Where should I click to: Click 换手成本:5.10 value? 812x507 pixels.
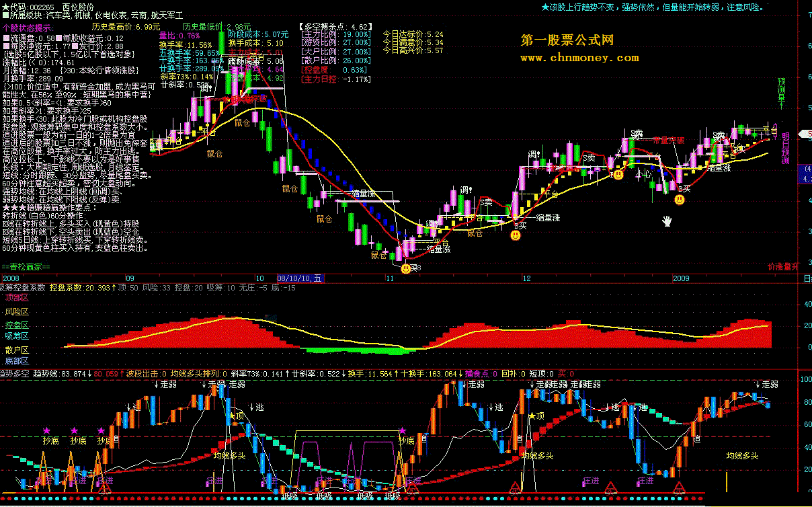tap(255, 43)
